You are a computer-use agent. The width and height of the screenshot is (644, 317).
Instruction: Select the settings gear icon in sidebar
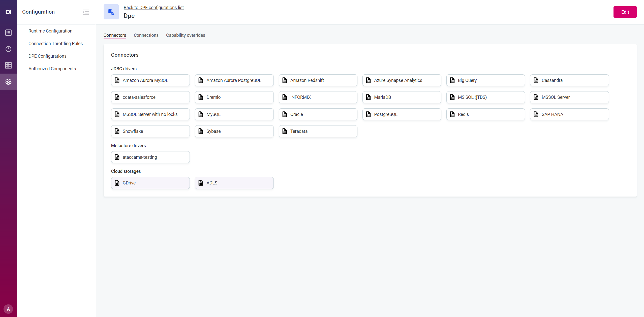[8, 82]
